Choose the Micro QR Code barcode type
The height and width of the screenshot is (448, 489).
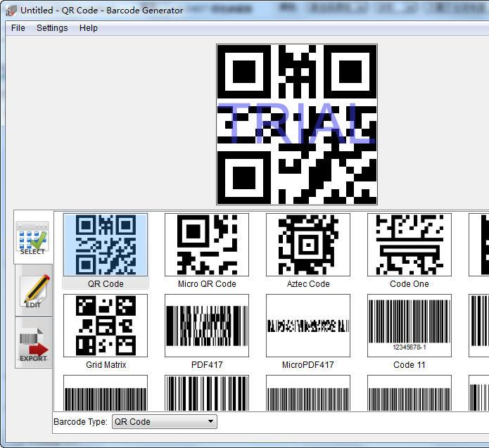(207, 245)
